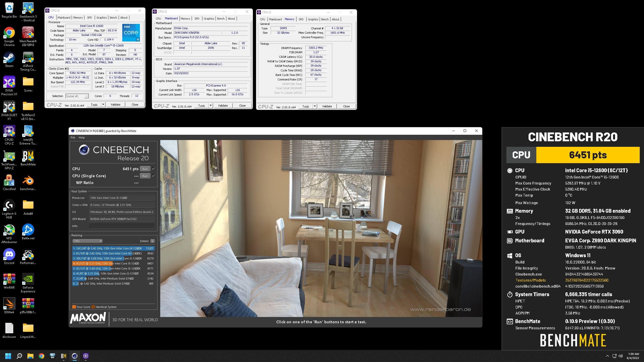Image resolution: width=644 pixels, height=362 pixels.
Task: Open Aida64 folder on desktop
Action: [28, 207]
